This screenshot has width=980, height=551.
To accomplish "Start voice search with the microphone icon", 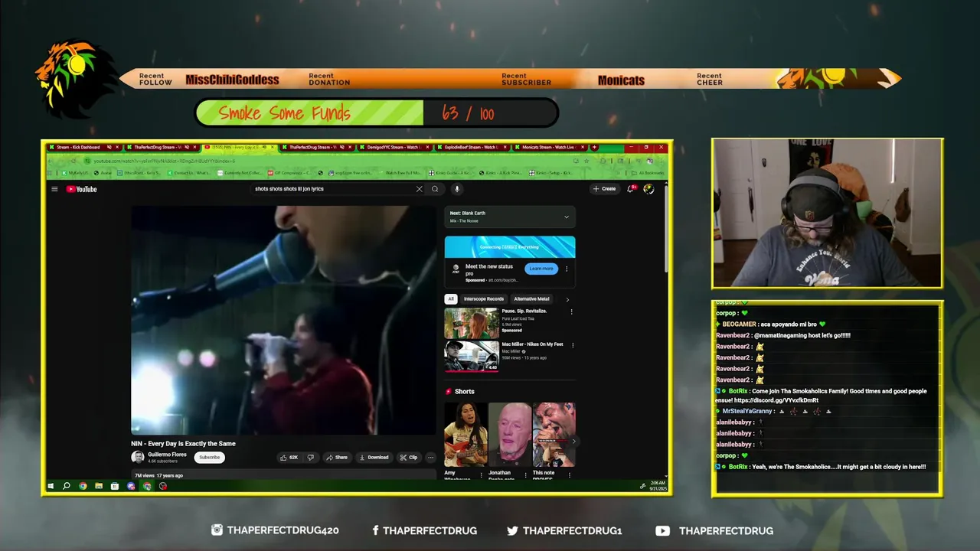I will tap(456, 189).
